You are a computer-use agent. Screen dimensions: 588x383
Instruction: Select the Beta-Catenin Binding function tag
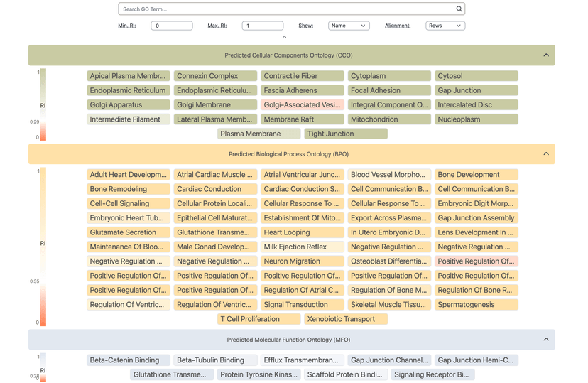[x=129, y=360]
